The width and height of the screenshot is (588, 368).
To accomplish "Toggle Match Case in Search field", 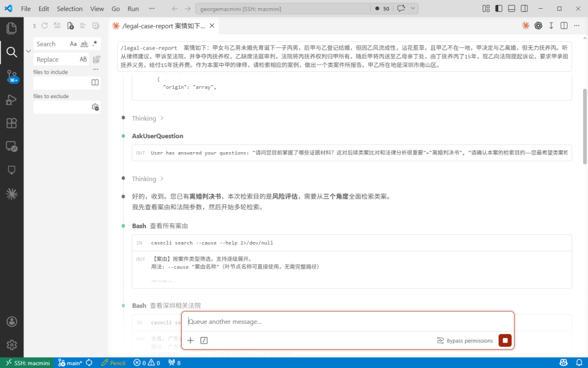I will coord(73,44).
